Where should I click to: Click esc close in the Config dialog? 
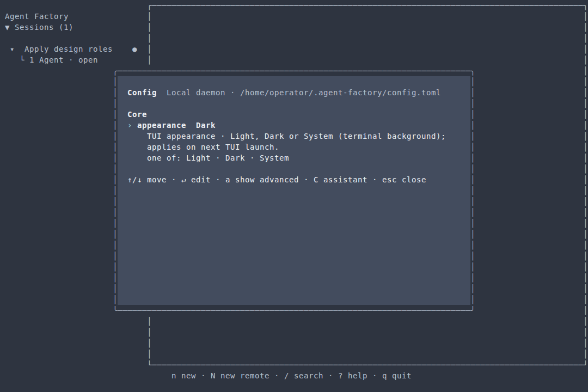(404, 180)
